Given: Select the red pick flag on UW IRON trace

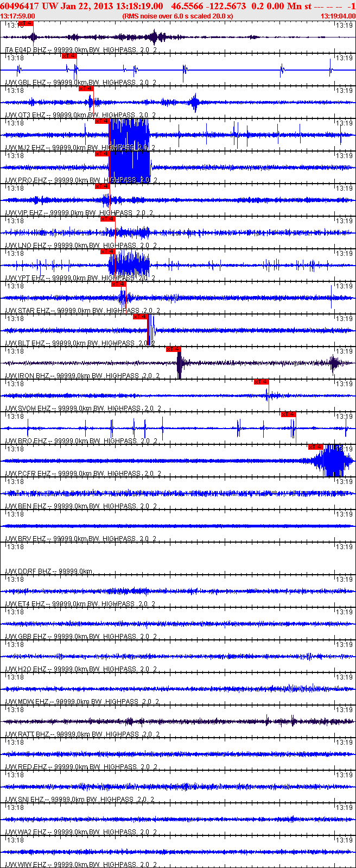Looking at the screenshot, I should pyautogui.click(x=173, y=349).
